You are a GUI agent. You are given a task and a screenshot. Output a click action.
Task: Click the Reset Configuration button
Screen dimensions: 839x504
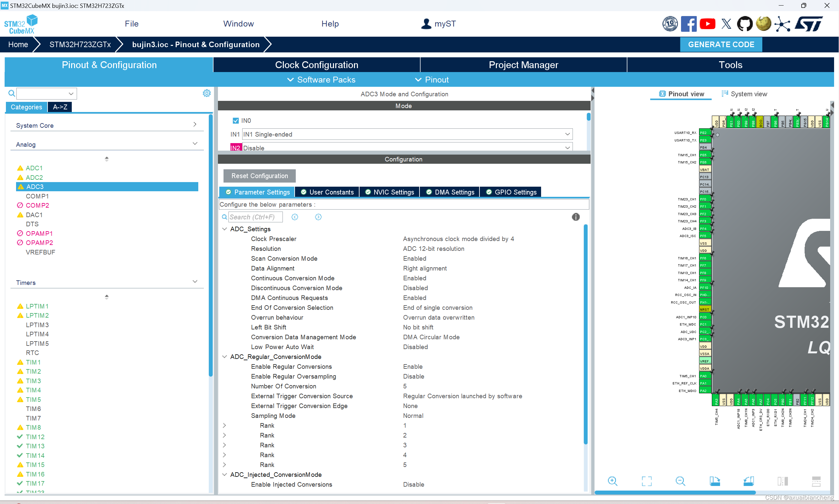tap(259, 176)
